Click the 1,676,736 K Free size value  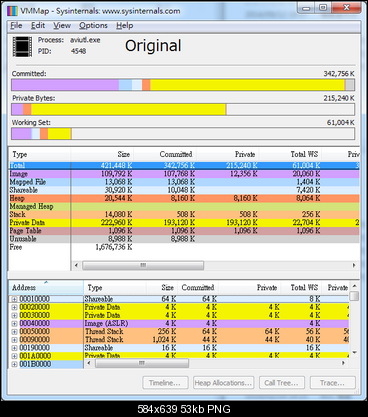pos(114,247)
